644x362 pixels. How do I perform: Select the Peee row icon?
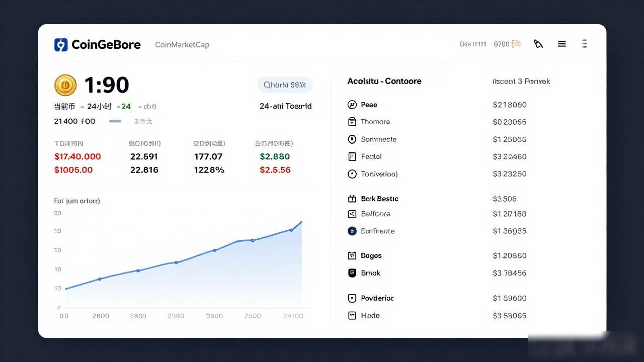click(352, 105)
